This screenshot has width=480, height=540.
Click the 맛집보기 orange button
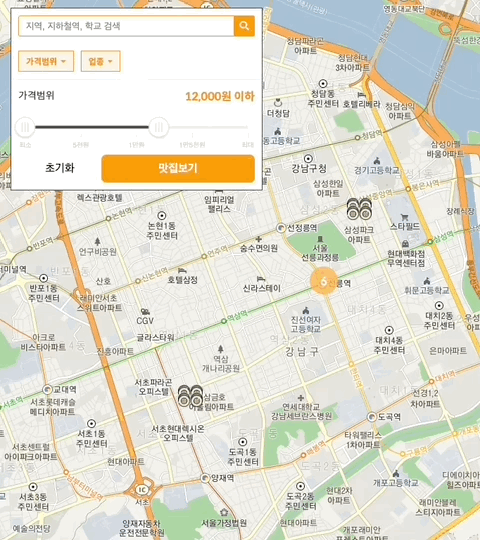click(x=178, y=168)
